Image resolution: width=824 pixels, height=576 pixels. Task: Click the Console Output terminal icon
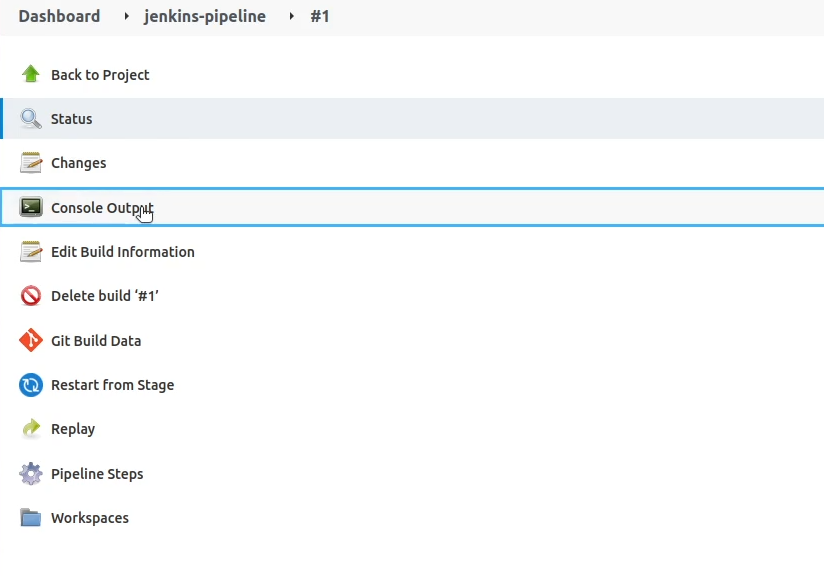[x=30, y=207]
